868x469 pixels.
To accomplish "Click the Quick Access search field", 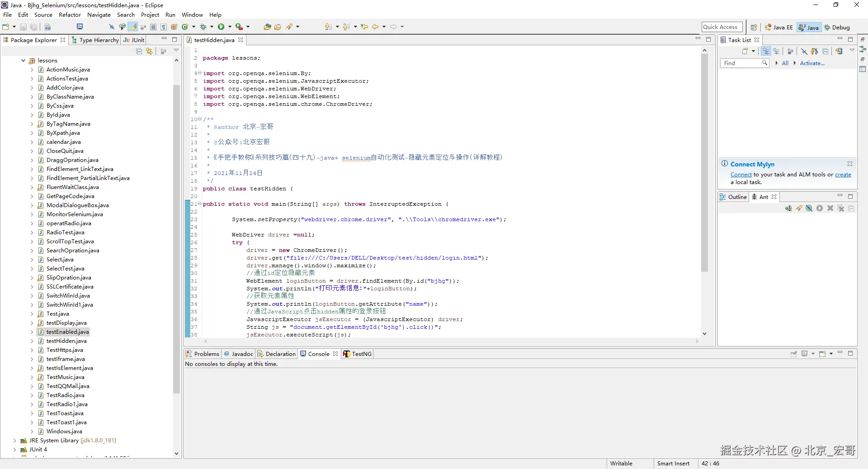I will pyautogui.click(x=722, y=27).
